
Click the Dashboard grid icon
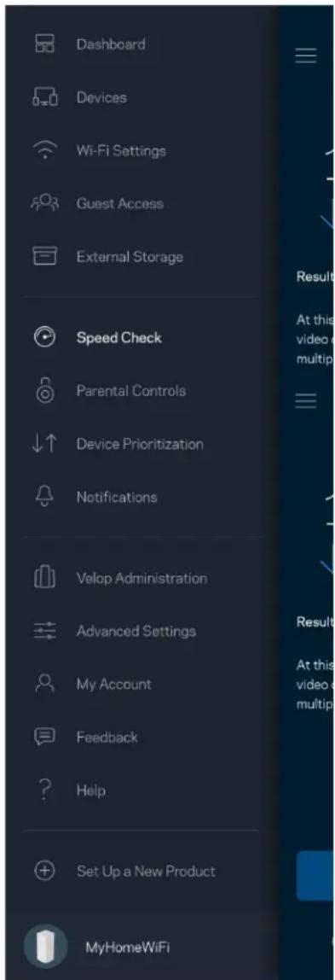coord(44,44)
